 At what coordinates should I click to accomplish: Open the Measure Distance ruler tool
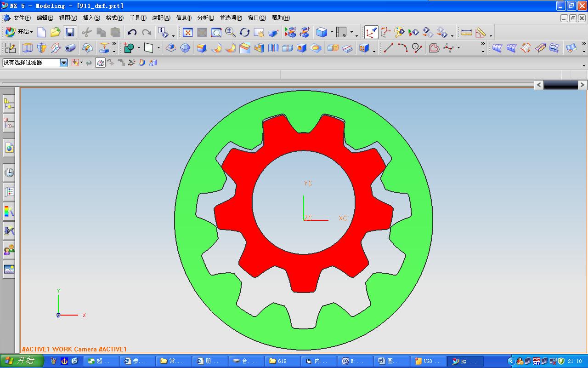[x=466, y=32]
